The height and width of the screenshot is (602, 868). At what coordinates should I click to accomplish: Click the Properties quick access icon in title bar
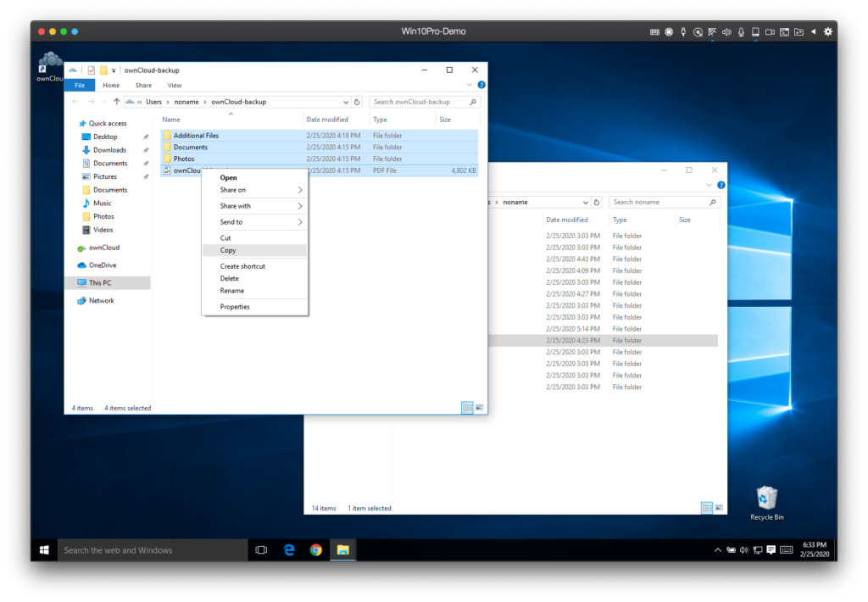[92, 70]
